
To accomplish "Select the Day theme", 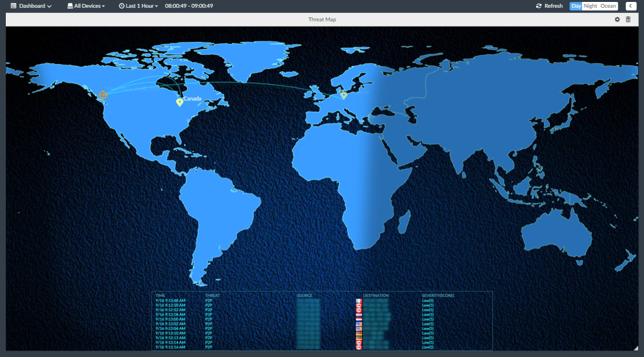I will pos(576,6).
